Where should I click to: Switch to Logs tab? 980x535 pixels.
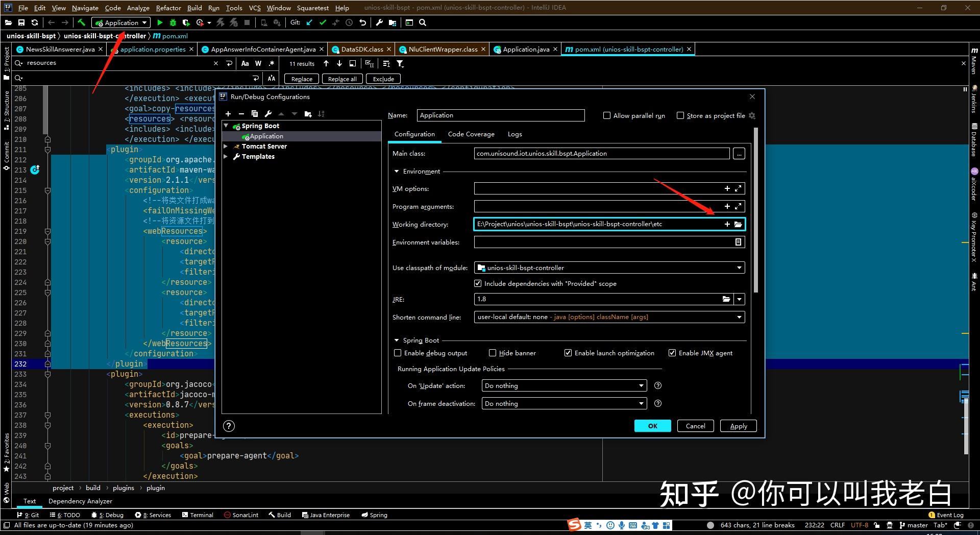(x=514, y=134)
